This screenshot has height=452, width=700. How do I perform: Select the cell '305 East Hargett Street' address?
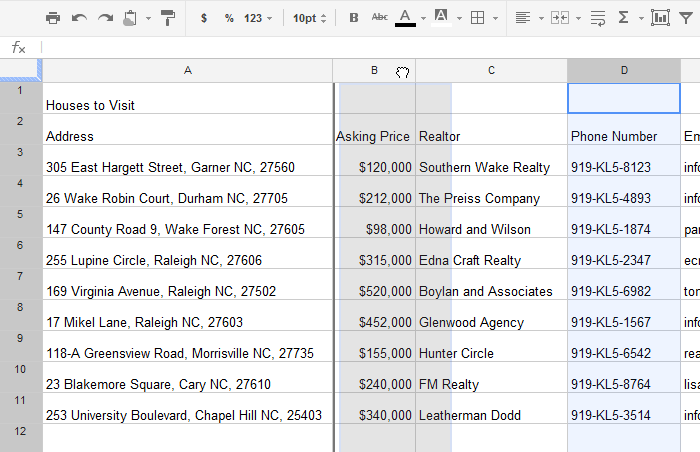click(188, 160)
